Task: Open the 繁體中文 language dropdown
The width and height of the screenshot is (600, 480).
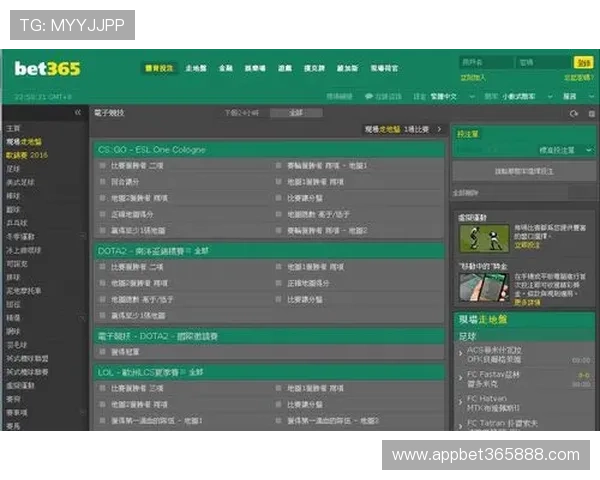Action: [x=453, y=96]
